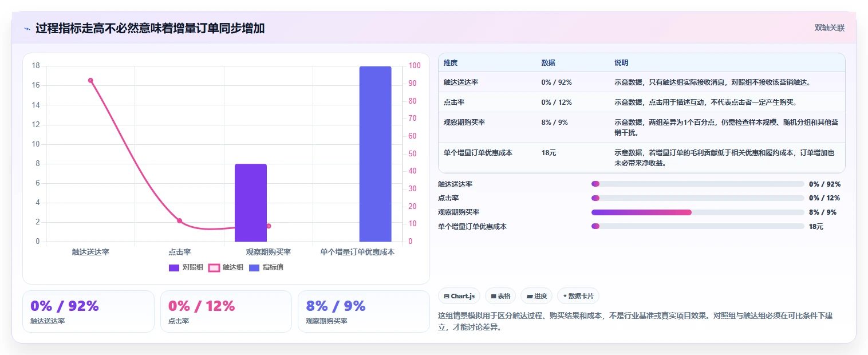Click the 维度 table column header

[x=451, y=63]
